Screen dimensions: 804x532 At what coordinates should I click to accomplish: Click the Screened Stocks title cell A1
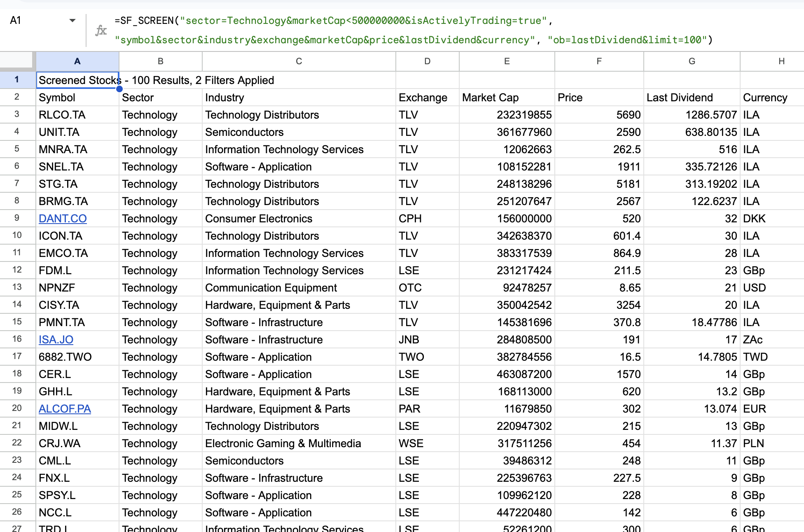point(77,80)
